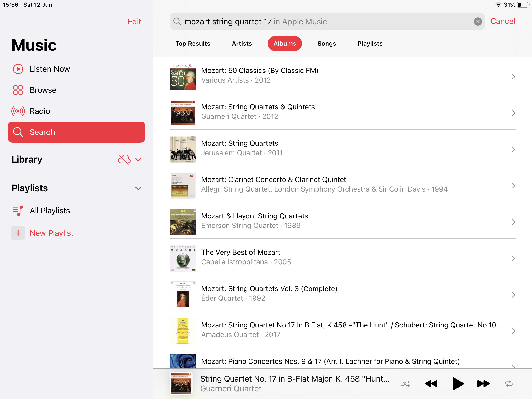Image resolution: width=532 pixels, height=399 pixels.
Task: Focus the Apple Music search field
Action: point(327,22)
